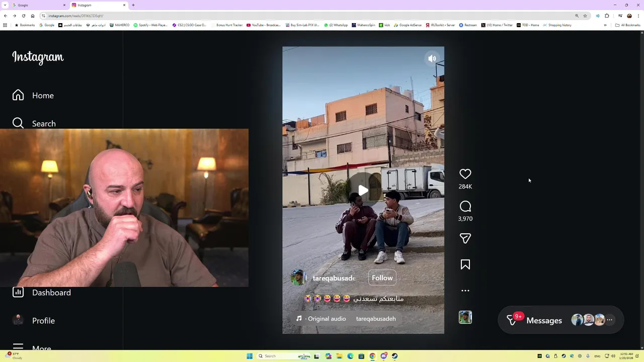Open the audio thumbnail below the options

pyautogui.click(x=465, y=317)
